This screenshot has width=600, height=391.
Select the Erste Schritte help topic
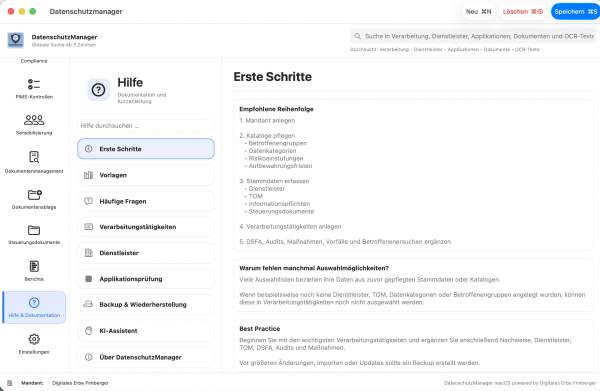pos(146,149)
